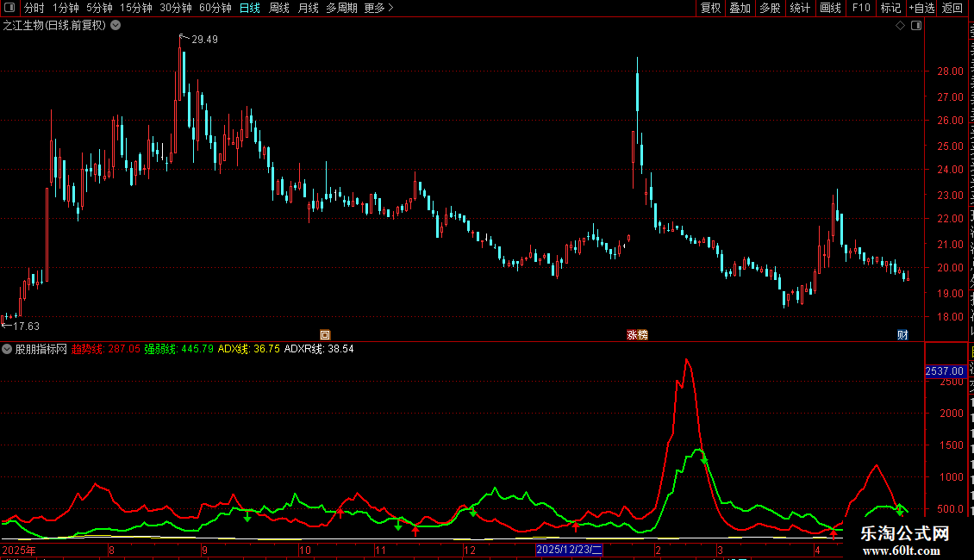Click the 2025/12/23/二 date label
Viewport: 974px width, 560px height.
(x=569, y=550)
